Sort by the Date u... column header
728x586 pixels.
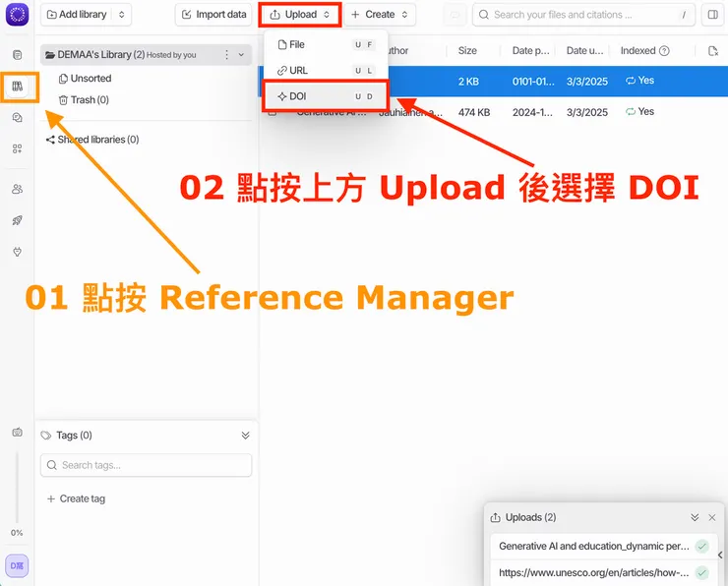(585, 50)
